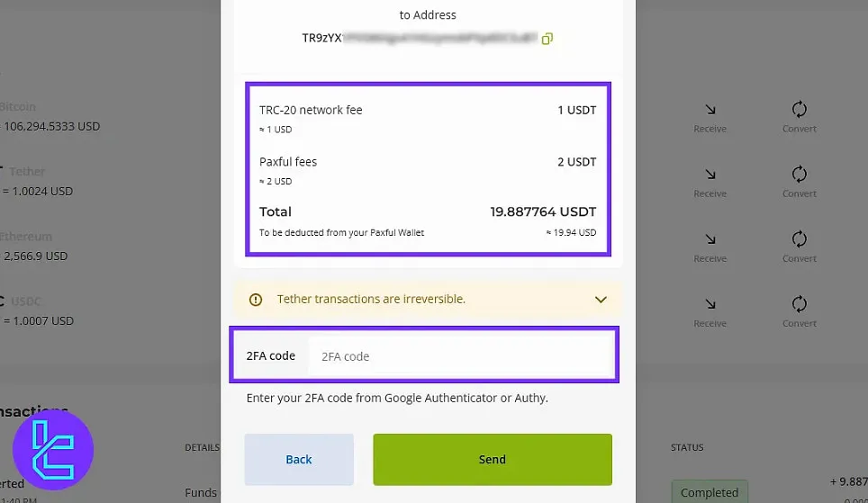
Task: Click the Completed status badge
Action: coord(710,491)
